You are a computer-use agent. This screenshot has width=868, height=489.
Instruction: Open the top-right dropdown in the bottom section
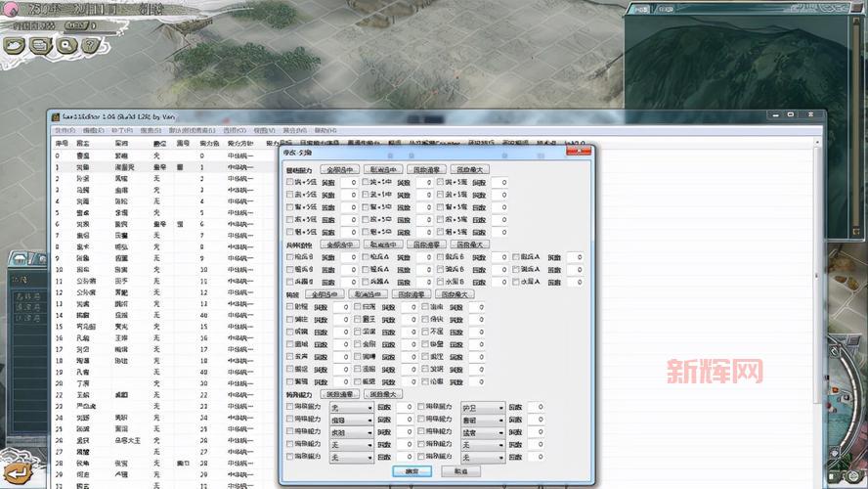(x=482, y=406)
